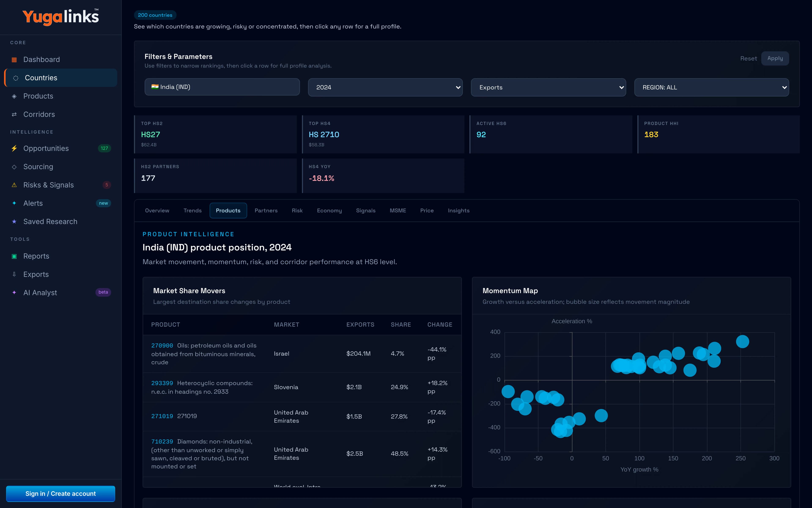Open the Signals tab
The image size is (812, 508).
coord(366,211)
